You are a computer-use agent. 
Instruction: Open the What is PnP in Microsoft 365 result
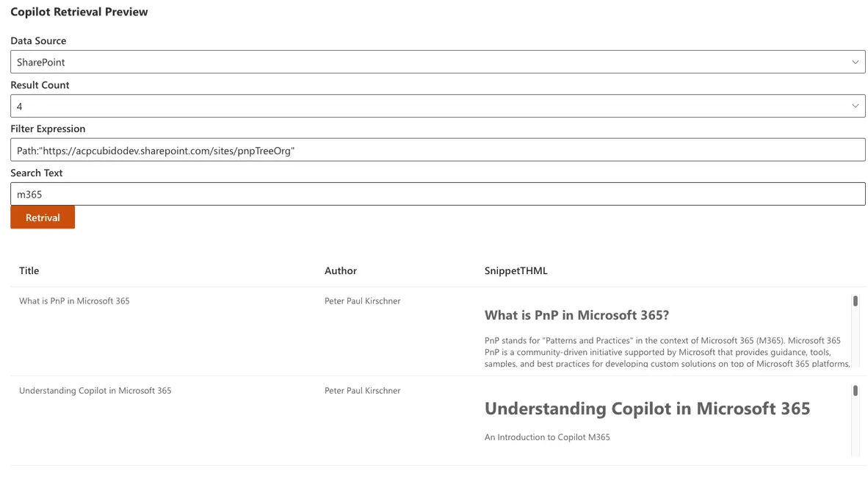(x=74, y=301)
